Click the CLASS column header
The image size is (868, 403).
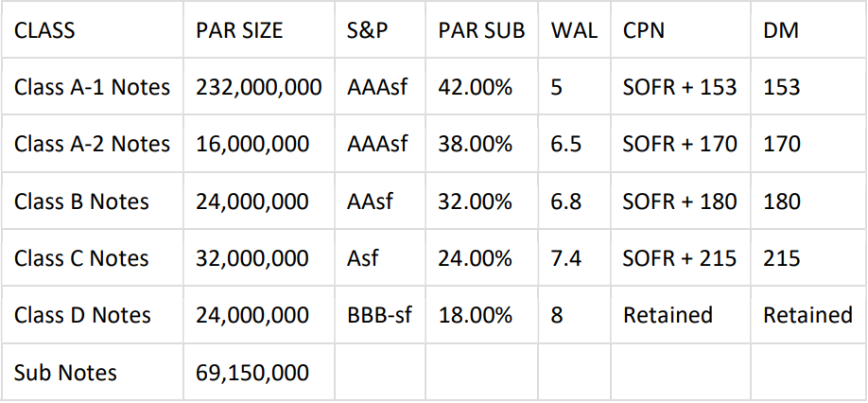coord(44,30)
